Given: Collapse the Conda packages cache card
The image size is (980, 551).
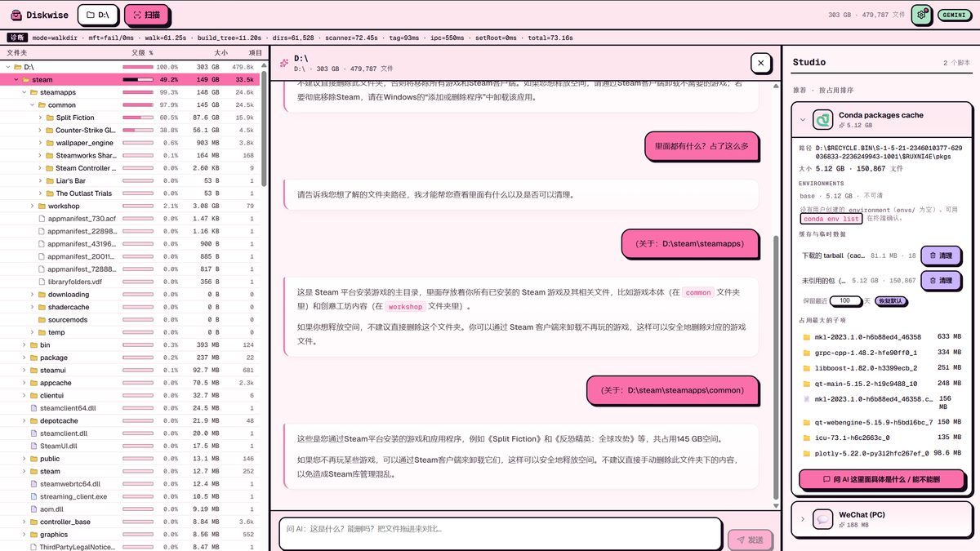Looking at the screenshot, I should click(x=803, y=120).
